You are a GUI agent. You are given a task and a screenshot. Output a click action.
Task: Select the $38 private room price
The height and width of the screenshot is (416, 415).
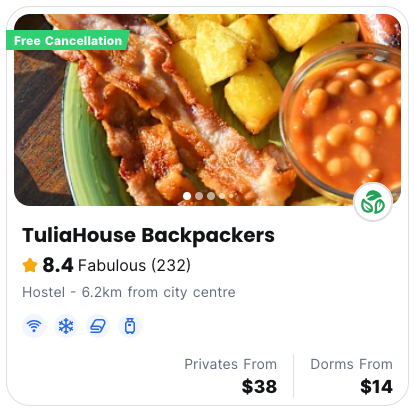[x=259, y=387]
